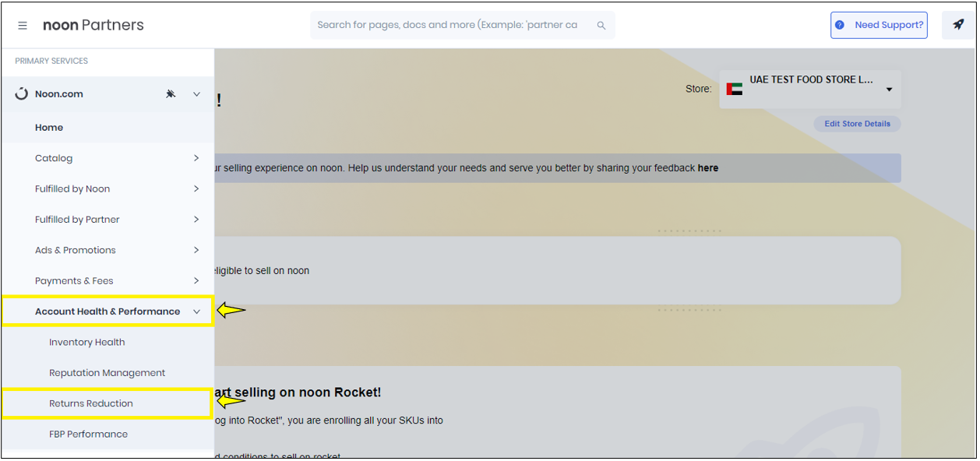The height and width of the screenshot is (461, 980).
Task: Expand the Payments & Fees arrow
Action: point(196,280)
